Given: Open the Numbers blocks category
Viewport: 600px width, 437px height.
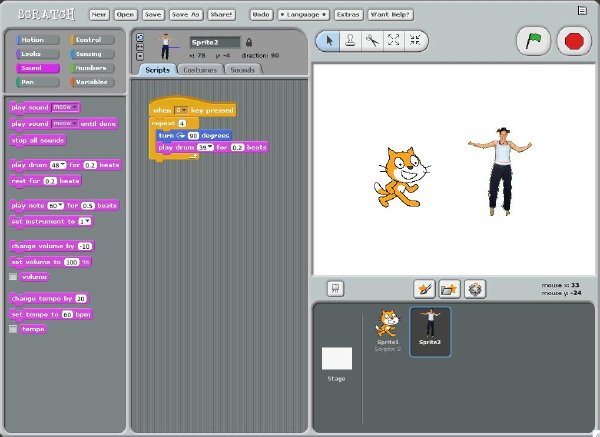Looking at the screenshot, I should click(92, 68).
